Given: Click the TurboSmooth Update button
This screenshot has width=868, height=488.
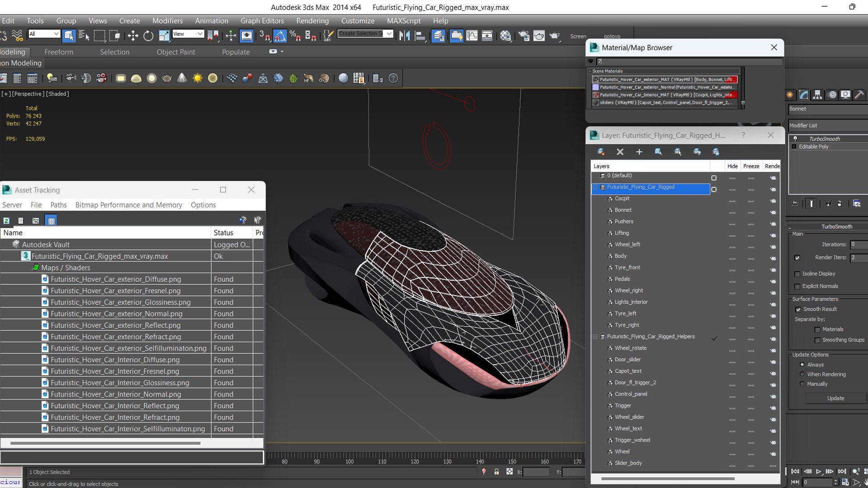Looking at the screenshot, I should tap(835, 398).
